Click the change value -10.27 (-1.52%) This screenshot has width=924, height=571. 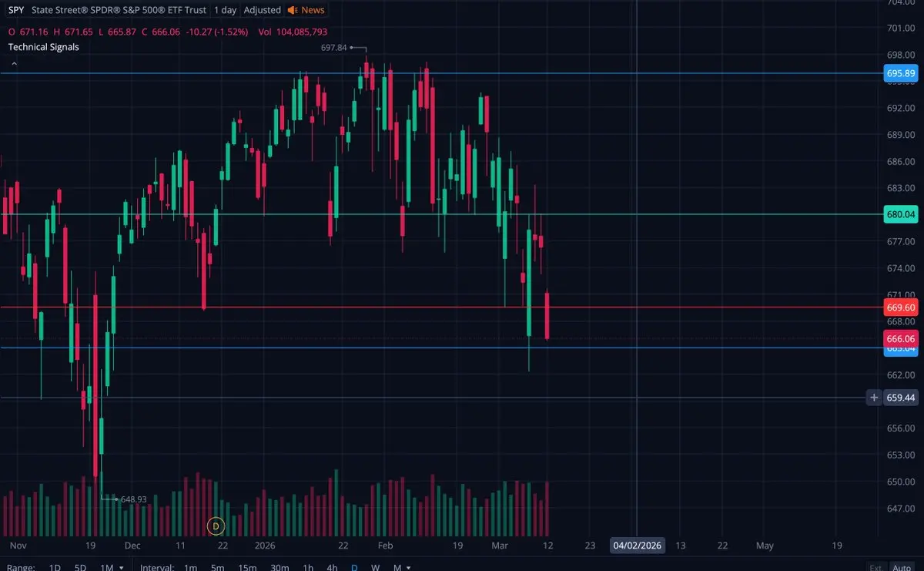coord(219,32)
